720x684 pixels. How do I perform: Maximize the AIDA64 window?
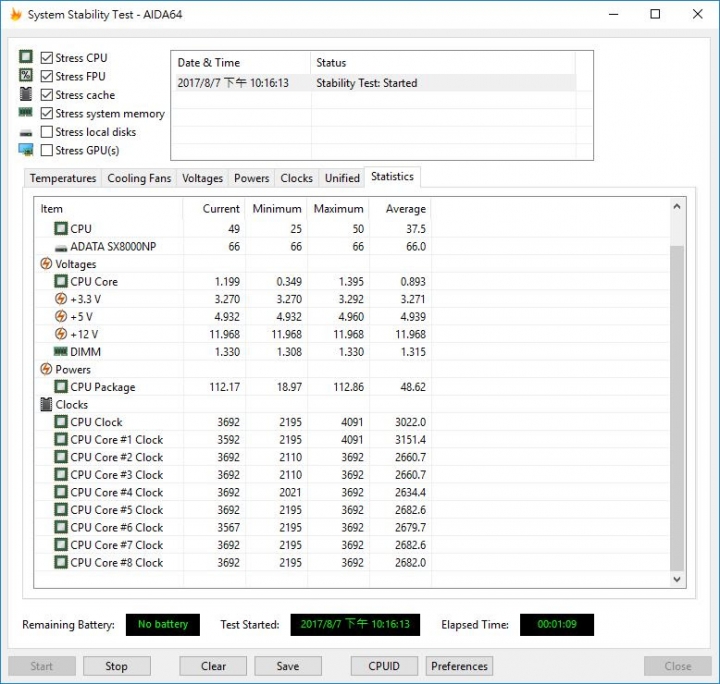coord(655,14)
